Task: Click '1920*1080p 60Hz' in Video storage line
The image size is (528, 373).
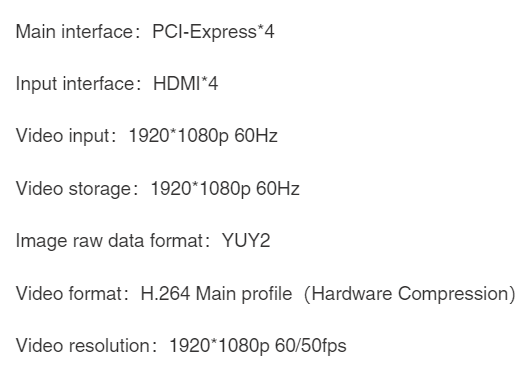Action: coord(225,189)
